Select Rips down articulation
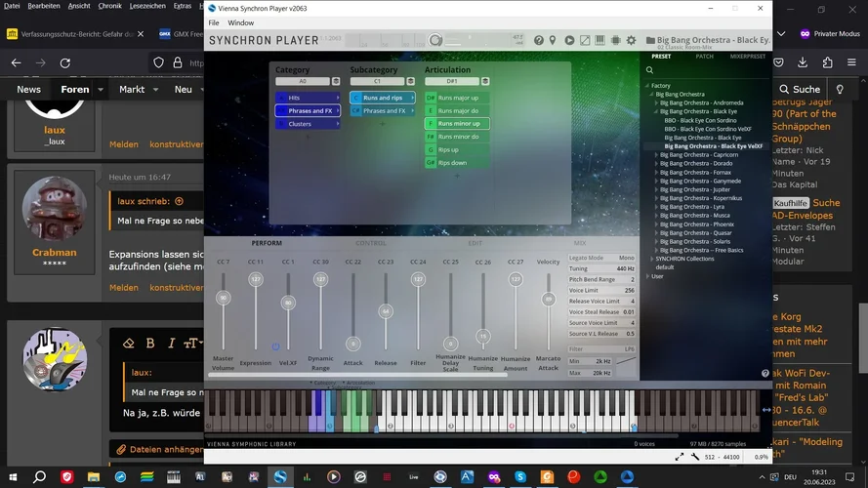The width and height of the screenshot is (868, 488). click(452, 163)
